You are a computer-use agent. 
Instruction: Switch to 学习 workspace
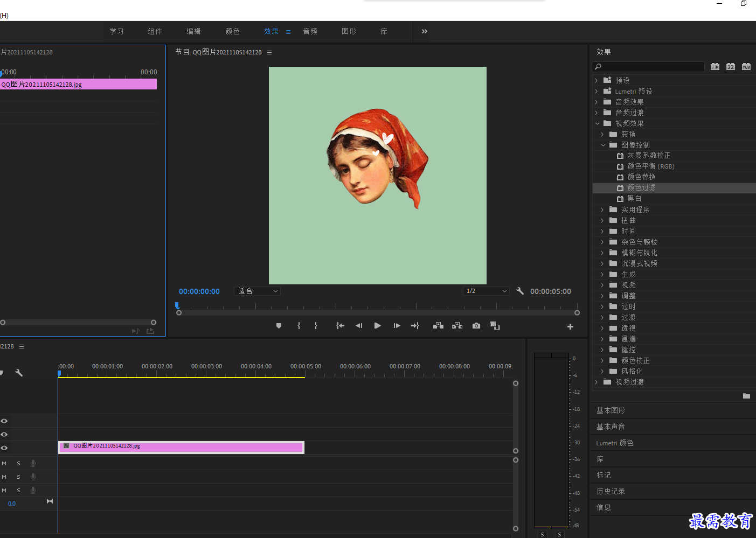[x=117, y=31]
